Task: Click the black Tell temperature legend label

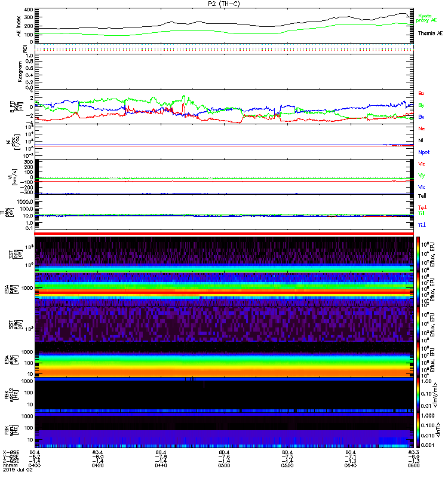Action: tap(422, 196)
